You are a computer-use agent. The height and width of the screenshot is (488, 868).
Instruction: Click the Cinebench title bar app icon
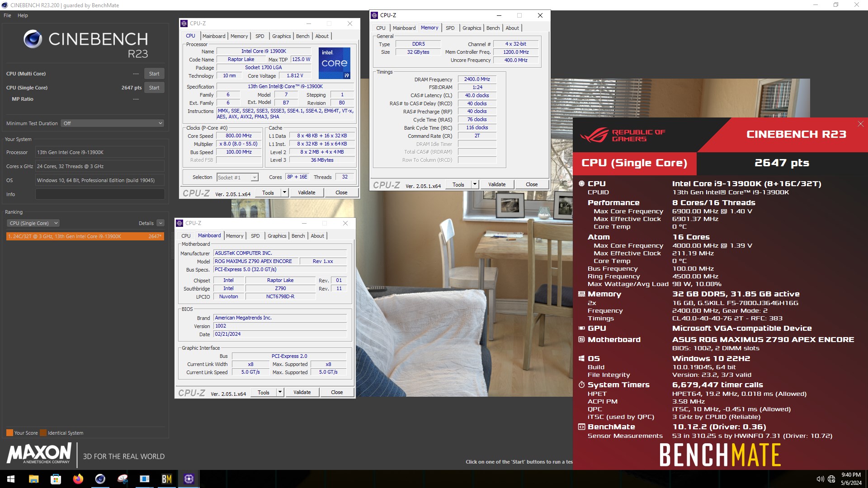pyautogui.click(x=5, y=5)
